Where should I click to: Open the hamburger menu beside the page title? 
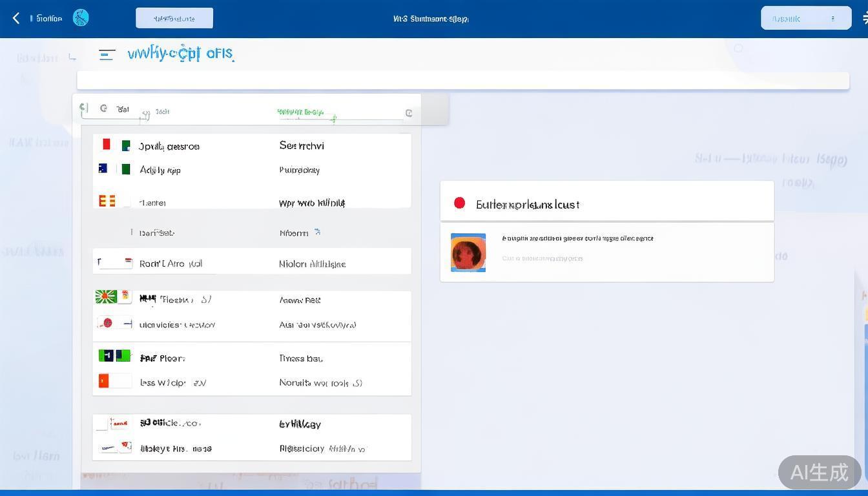click(107, 55)
